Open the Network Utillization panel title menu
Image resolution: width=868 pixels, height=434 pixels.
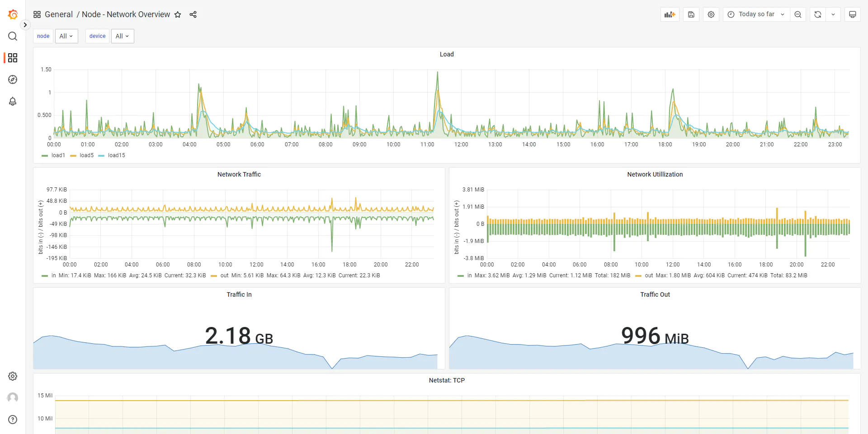(655, 174)
